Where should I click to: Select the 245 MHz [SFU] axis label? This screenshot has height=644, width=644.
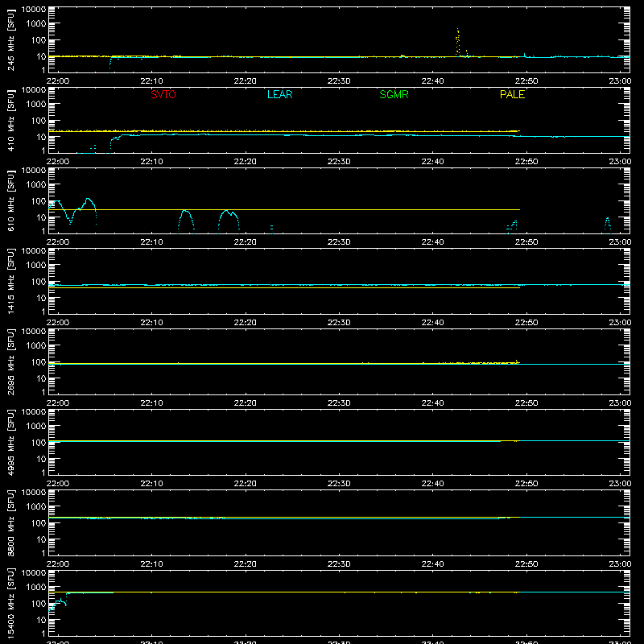(x=11, y=39)
